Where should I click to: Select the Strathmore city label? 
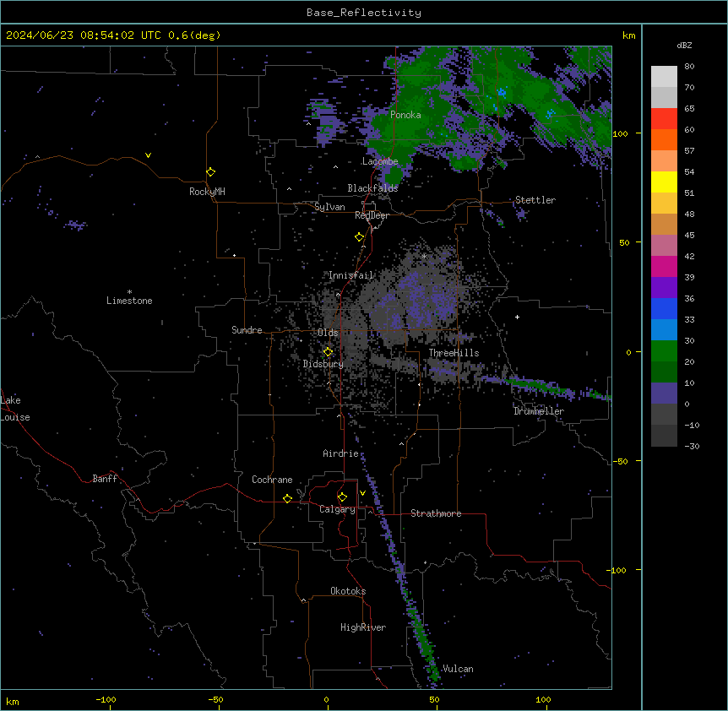tap(436, 513)
